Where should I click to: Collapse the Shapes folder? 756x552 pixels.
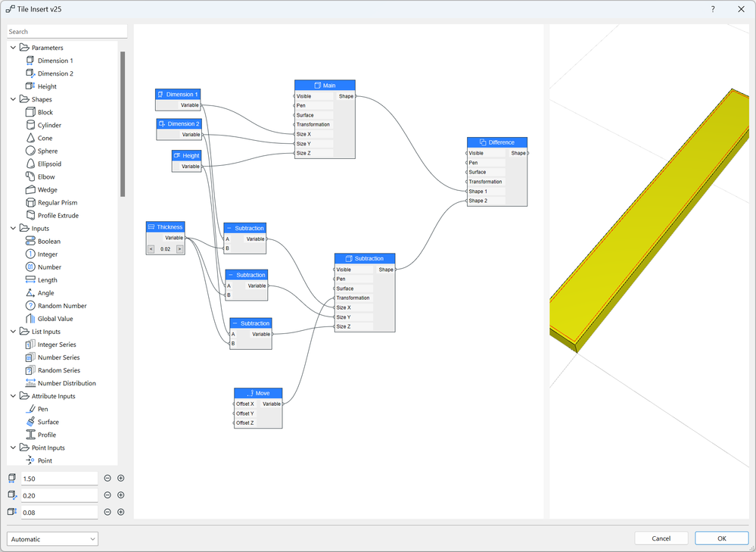[x=13, y=99]
